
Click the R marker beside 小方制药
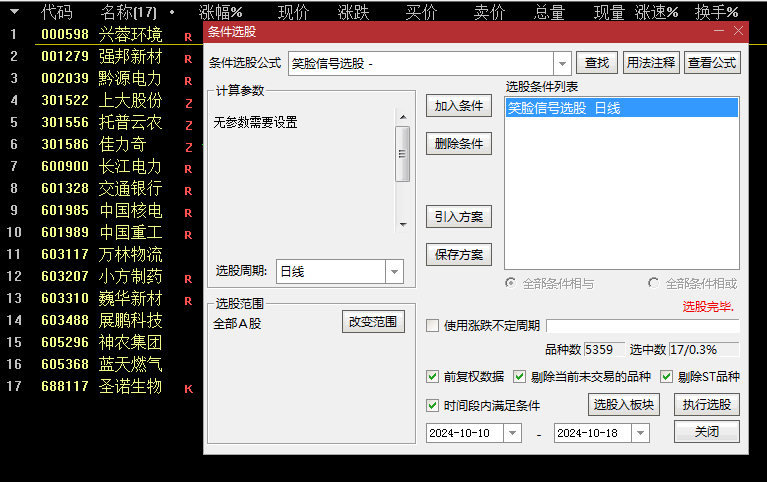(188, 279)
